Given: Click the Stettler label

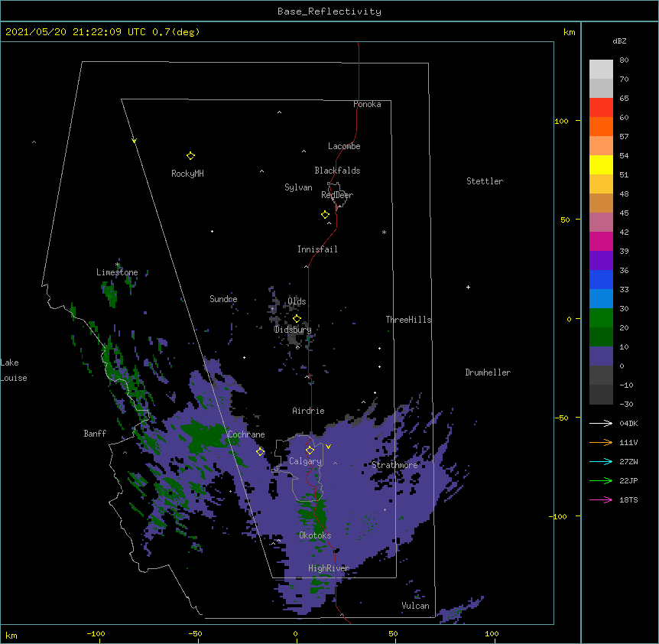Looking at the screenshot, I should click(x=485, y=181).
